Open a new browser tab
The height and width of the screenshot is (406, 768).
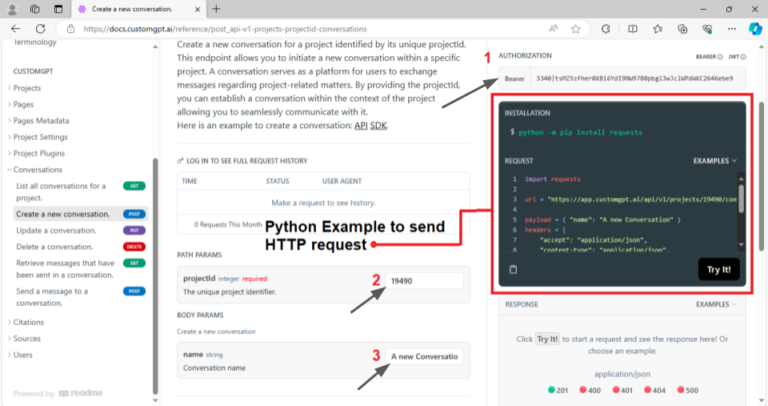click(x=216, y=9)
